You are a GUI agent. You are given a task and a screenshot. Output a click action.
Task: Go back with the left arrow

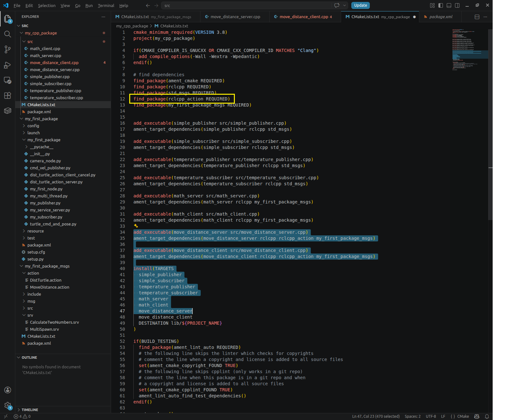(148, 5)
